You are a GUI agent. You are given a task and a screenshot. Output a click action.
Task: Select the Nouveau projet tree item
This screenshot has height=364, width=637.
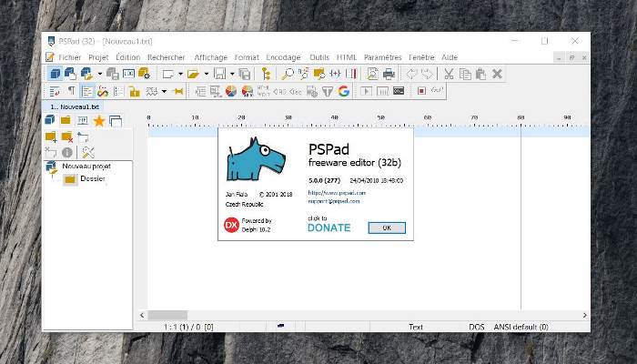[x=86, y=167]
